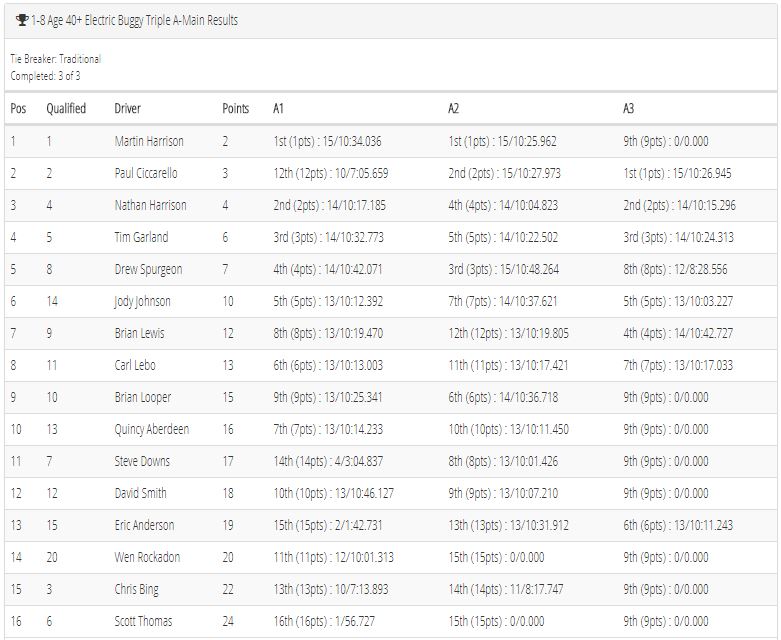Click the Qualified column header
Viewport: 781px width, 640px height.
(x=66, y=108)
